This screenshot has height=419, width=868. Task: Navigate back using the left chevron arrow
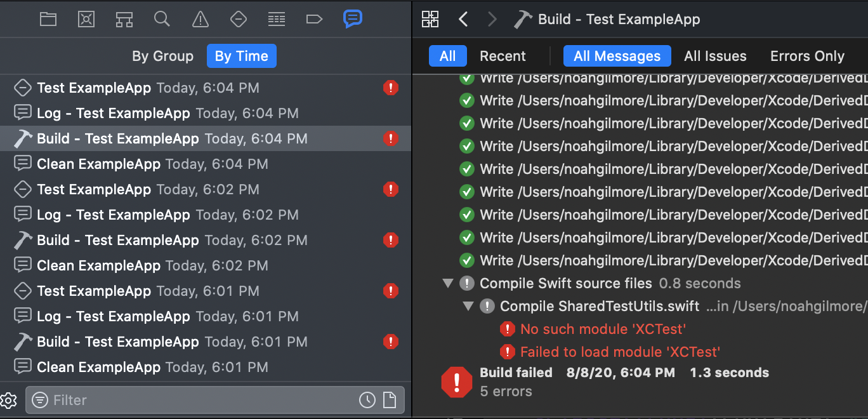(x=463, y=19)
